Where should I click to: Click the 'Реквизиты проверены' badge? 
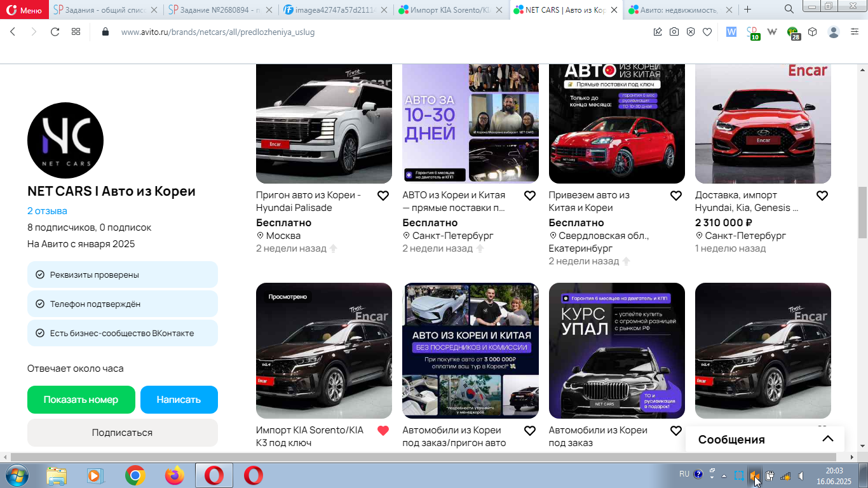tap(123, 274)
